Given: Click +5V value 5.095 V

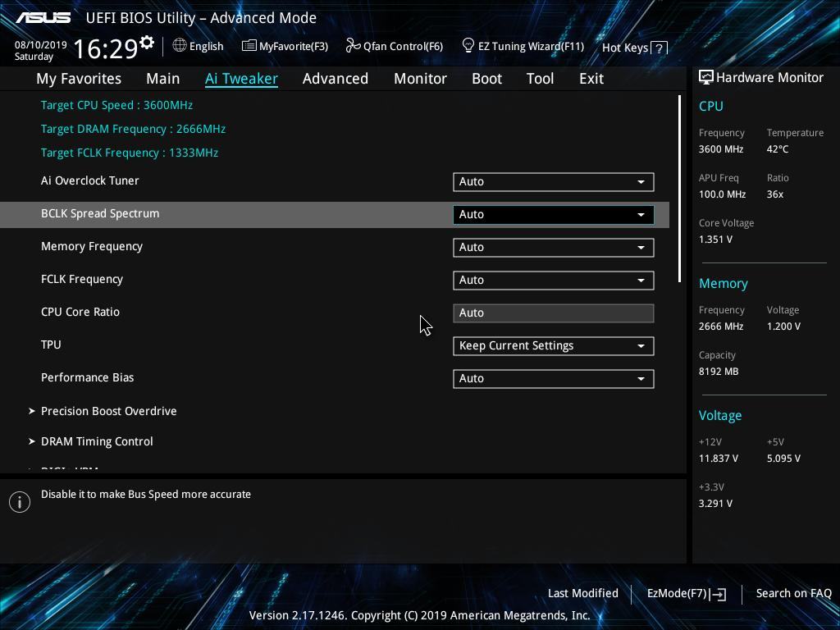Looking at the screenshot, I should coord(783,459).
